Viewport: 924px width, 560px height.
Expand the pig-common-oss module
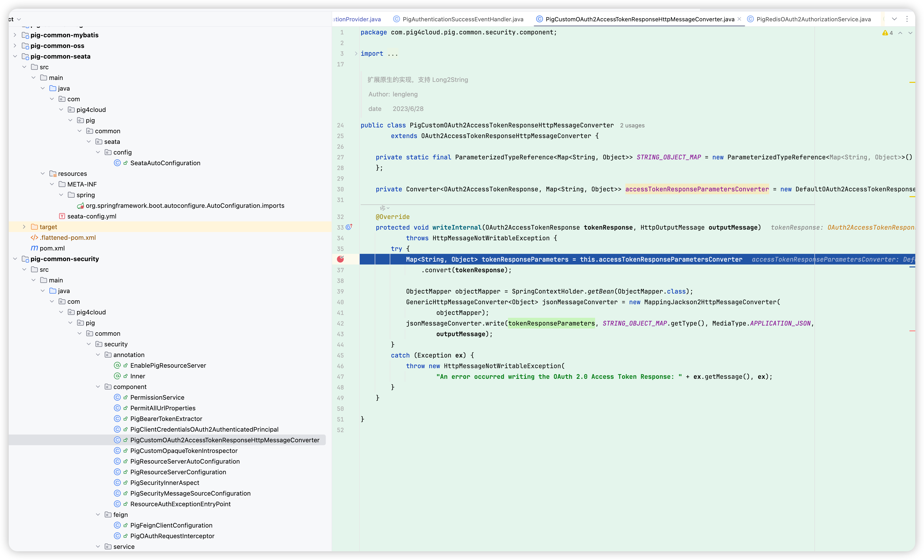15,46
